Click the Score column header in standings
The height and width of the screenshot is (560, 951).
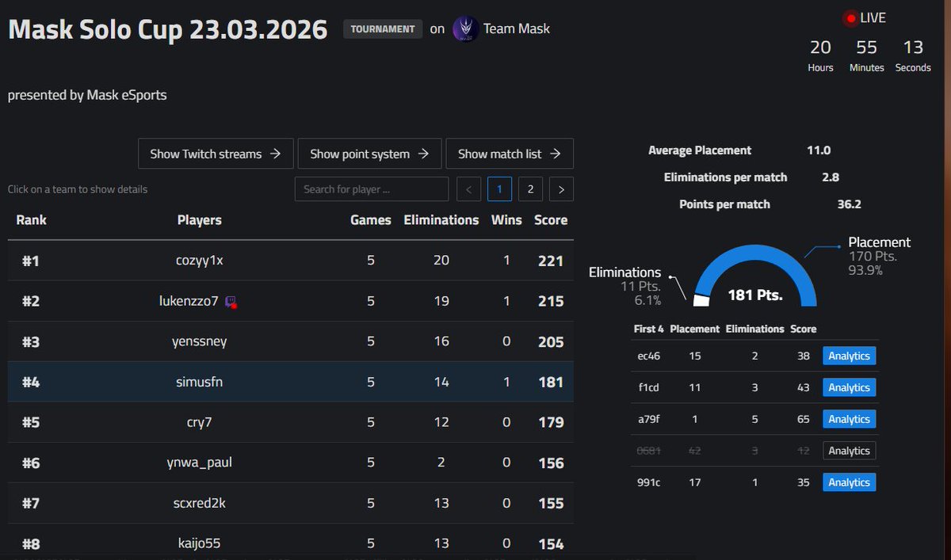pos(551,220)
